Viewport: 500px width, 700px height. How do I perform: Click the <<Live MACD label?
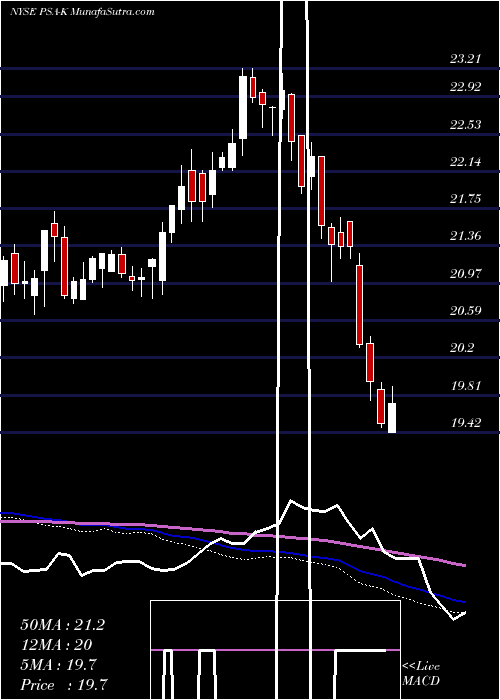tap(421, 674)
